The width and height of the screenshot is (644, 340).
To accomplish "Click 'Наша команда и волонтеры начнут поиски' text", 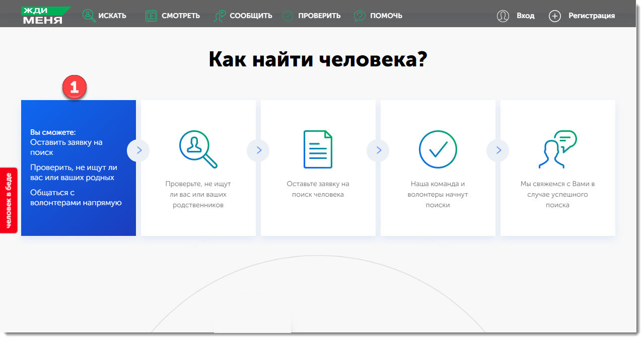I will click(438, 194).
